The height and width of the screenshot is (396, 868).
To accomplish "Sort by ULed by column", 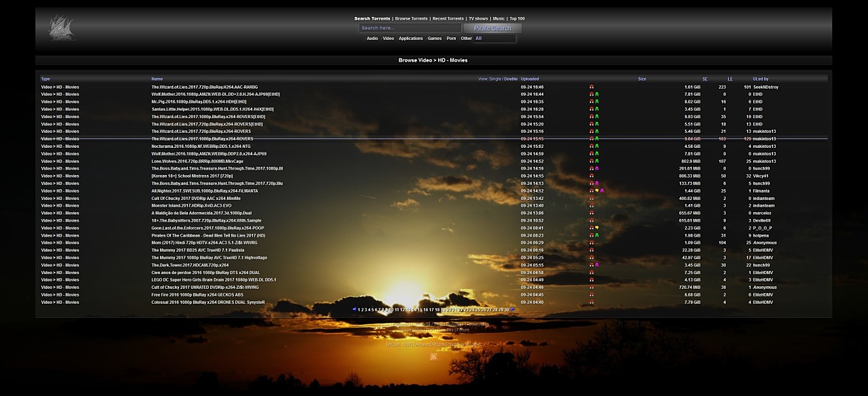I will click(x=760, y=79).
